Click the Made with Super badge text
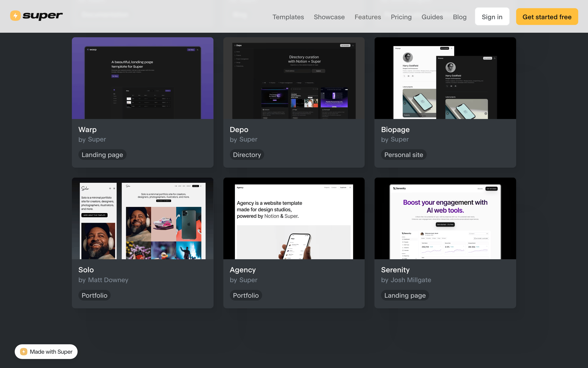This screenshot has width=588, height=368. click(51, 352)
